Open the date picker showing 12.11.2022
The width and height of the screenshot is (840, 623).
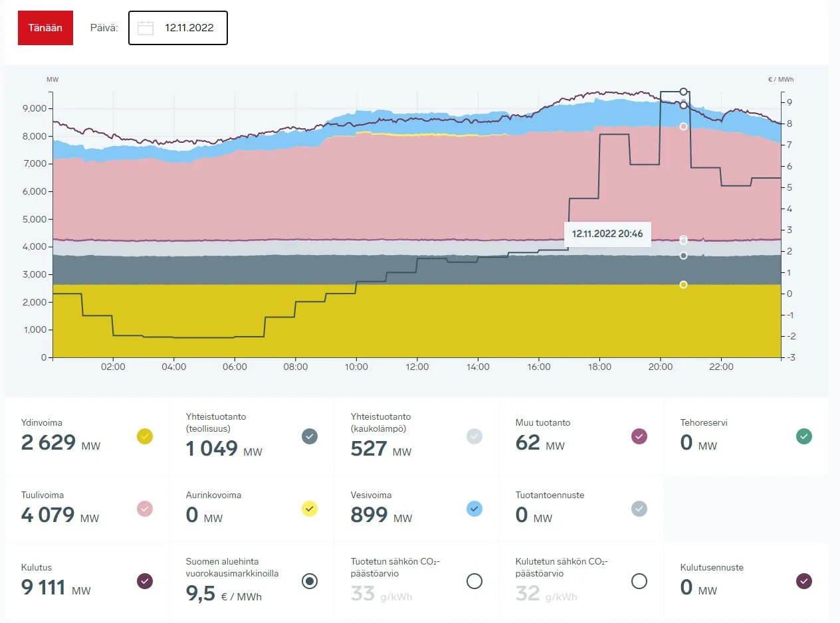(x=189, y=28)
